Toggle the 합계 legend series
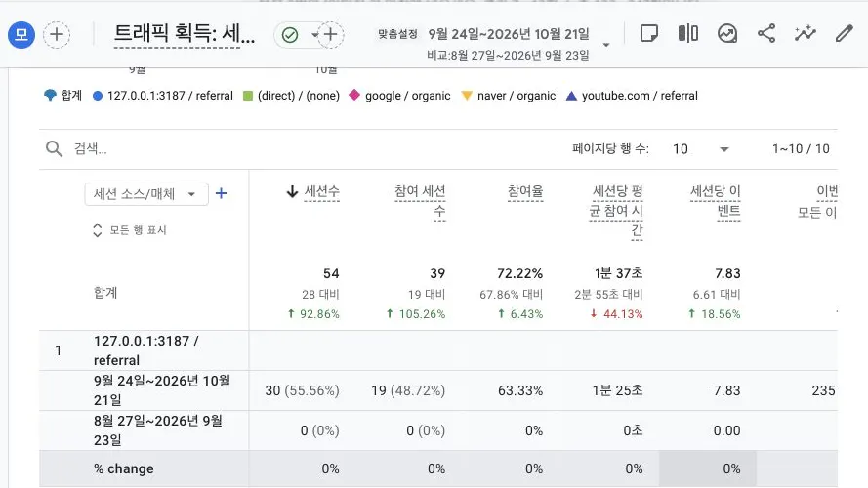This screenshot has height=488, width=868. (62, 96)
